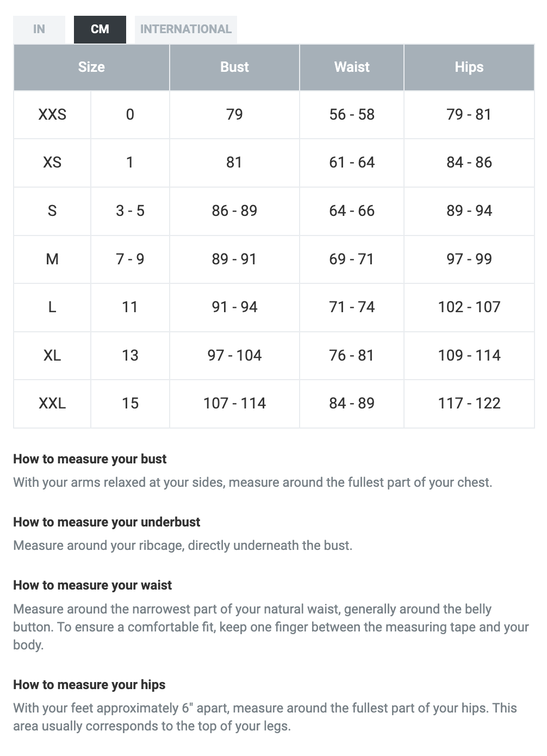The image size is (547, 756).
Task: Click "How to measure your bust" heading
Action: 90,459
